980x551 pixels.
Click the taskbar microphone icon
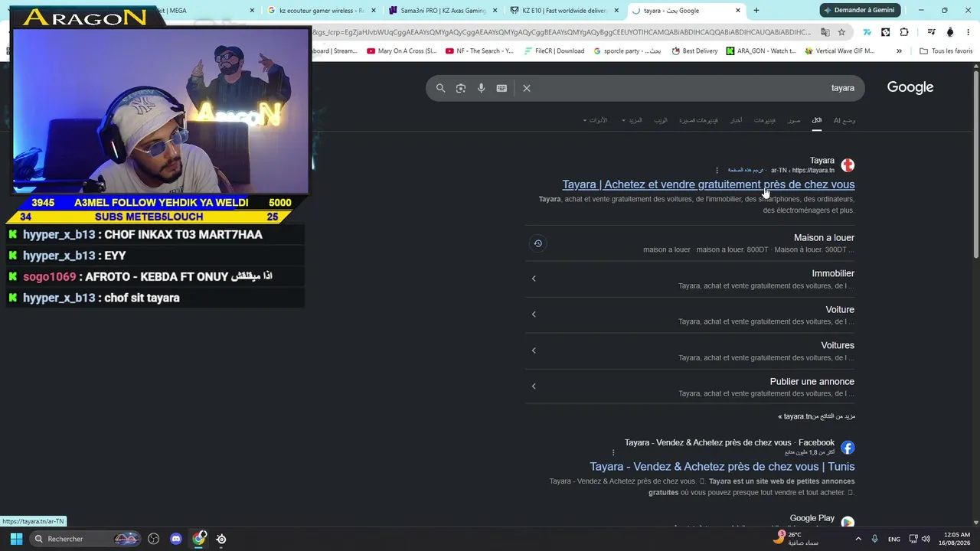875,539
